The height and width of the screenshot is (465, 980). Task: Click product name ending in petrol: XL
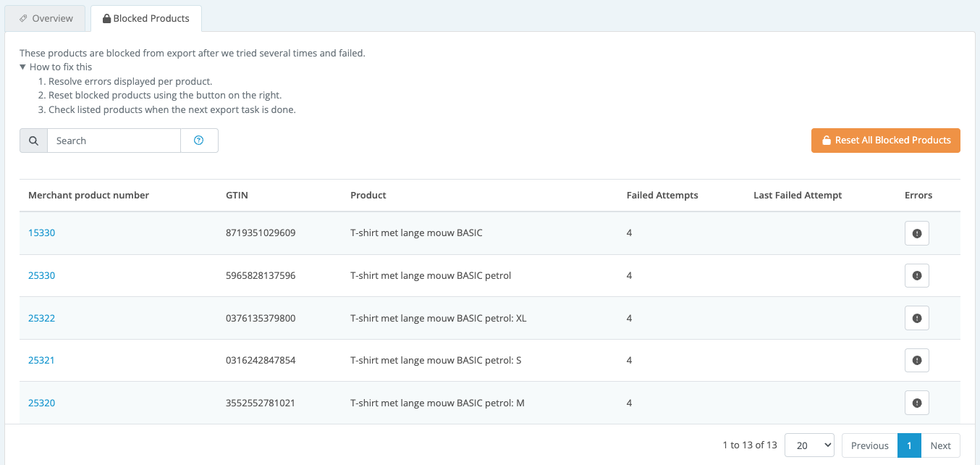439,318
